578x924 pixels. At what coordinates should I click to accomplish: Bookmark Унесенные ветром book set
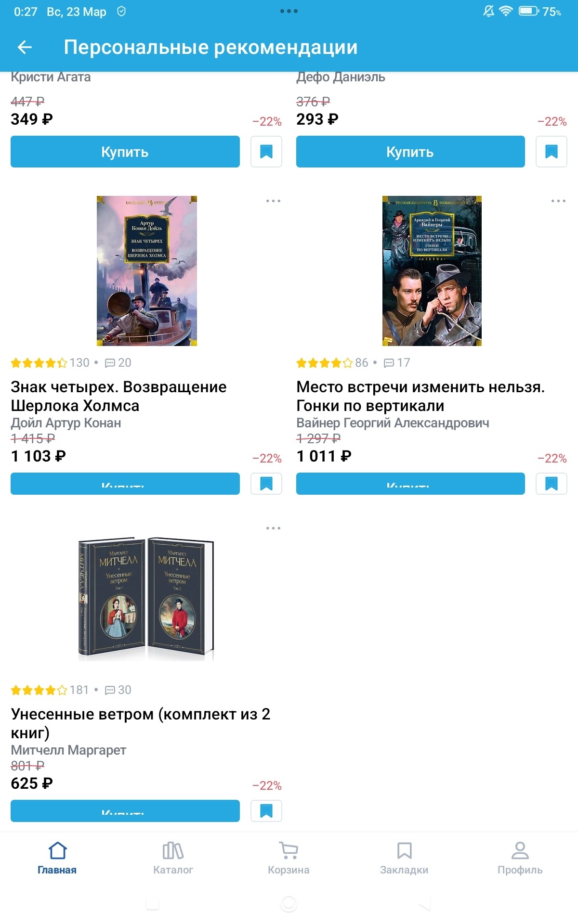coord(266,811)
